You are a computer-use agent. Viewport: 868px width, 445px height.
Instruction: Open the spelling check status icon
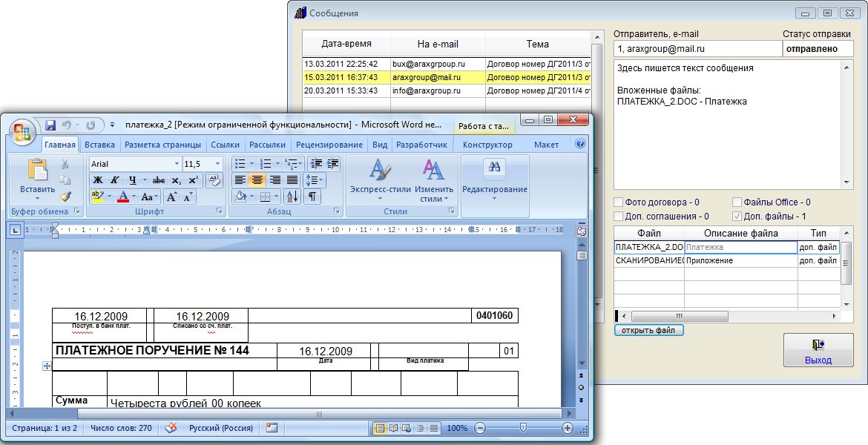(171, 428)
